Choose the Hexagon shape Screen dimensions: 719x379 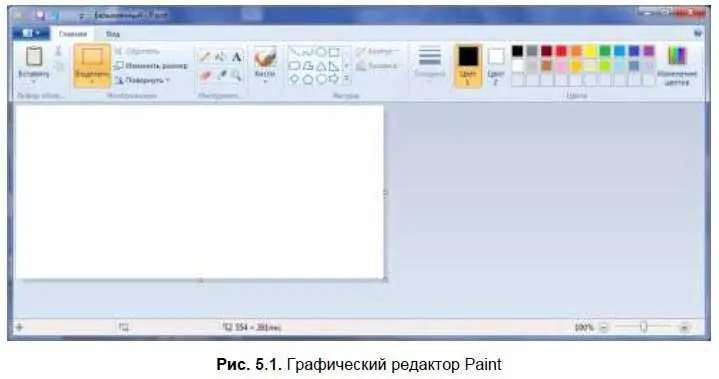tap(321, 80)
